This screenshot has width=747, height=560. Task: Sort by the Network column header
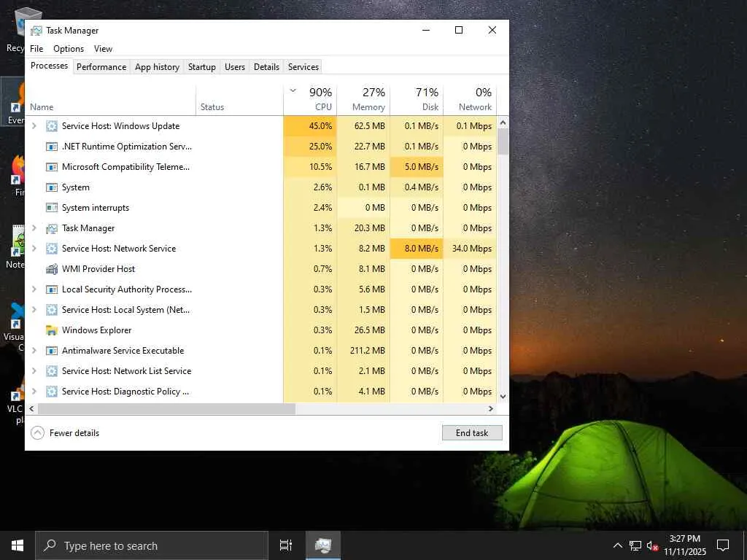click(x=471, y=100)
